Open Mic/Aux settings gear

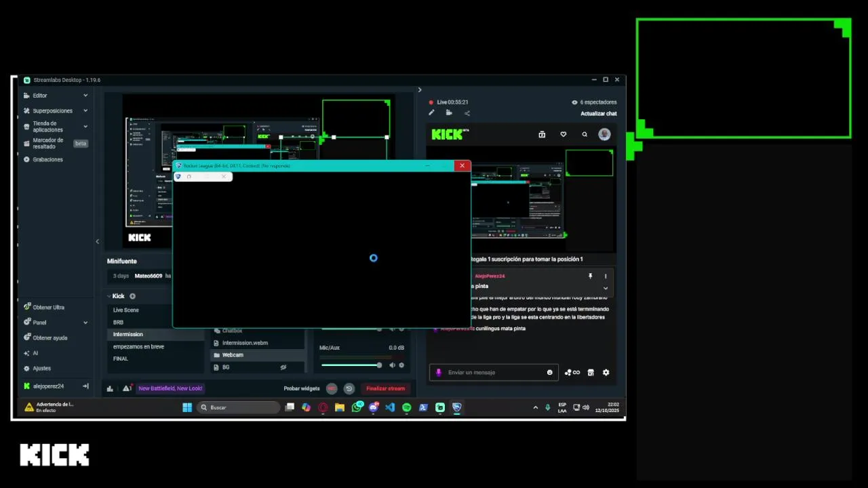(x=401, y=365)
